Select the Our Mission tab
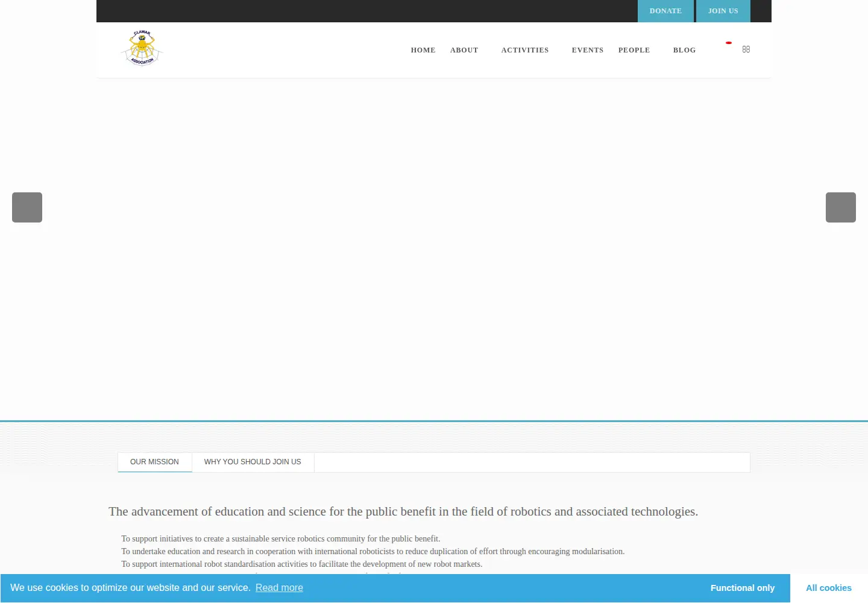Viewport: 868px width, 603px height. [x=155, y=463]
